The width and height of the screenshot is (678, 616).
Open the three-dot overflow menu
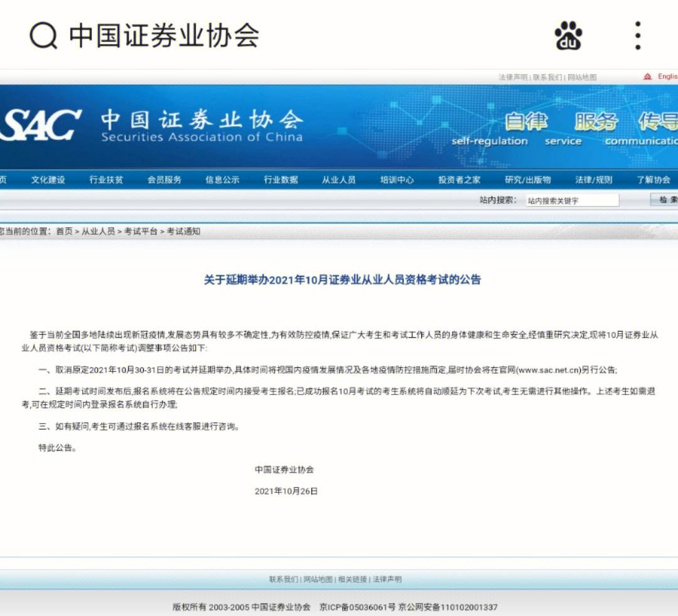(x=638, y=35)
